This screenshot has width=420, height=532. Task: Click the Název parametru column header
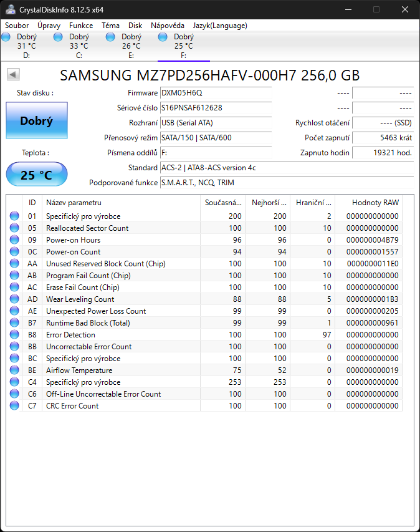[121, 203]
